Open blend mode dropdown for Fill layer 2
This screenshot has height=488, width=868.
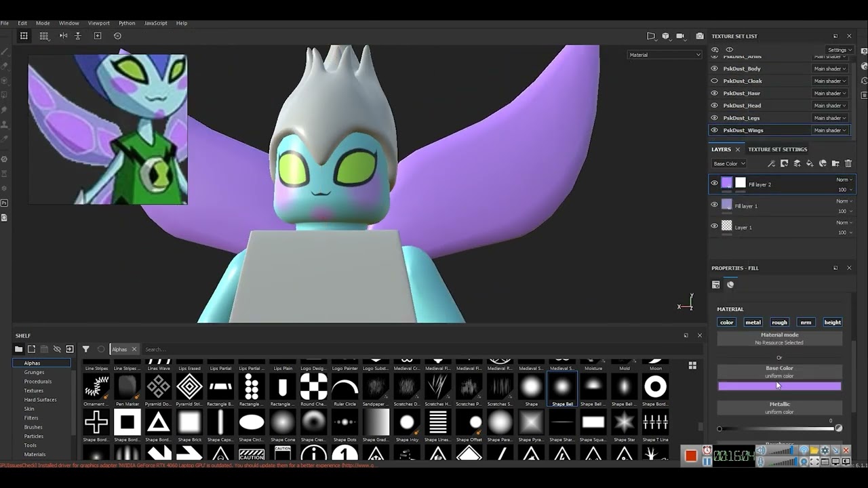(x=844, y=180)
